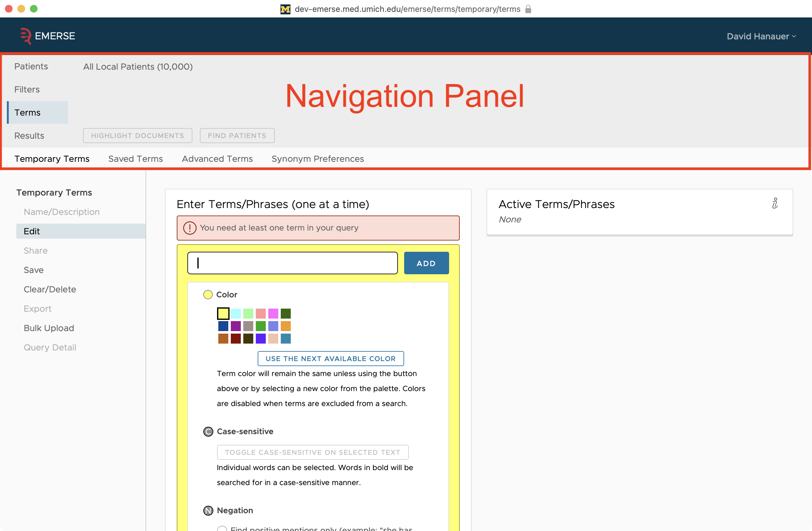
Task: Switch to the Advanced Terms tab
Action: [x=217, y=159]
